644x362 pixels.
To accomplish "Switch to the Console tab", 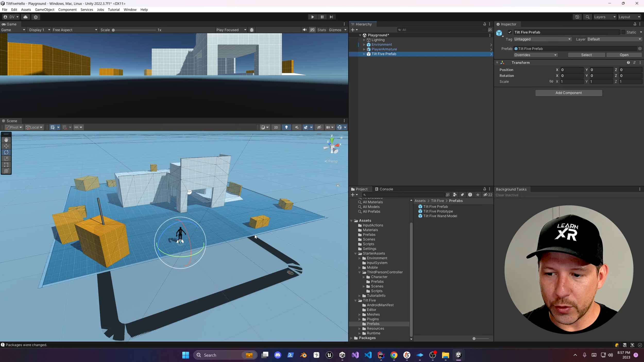I will coord(384,189).
